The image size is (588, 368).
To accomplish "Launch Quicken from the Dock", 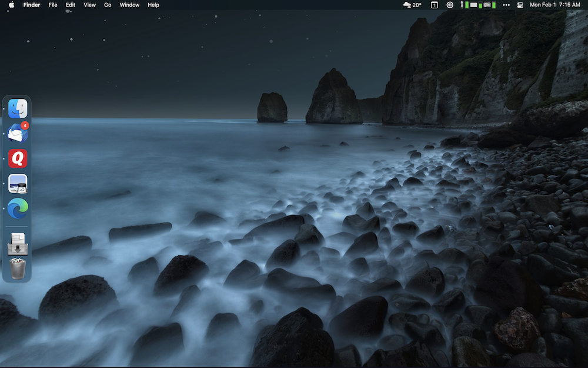I will point(18,158).
